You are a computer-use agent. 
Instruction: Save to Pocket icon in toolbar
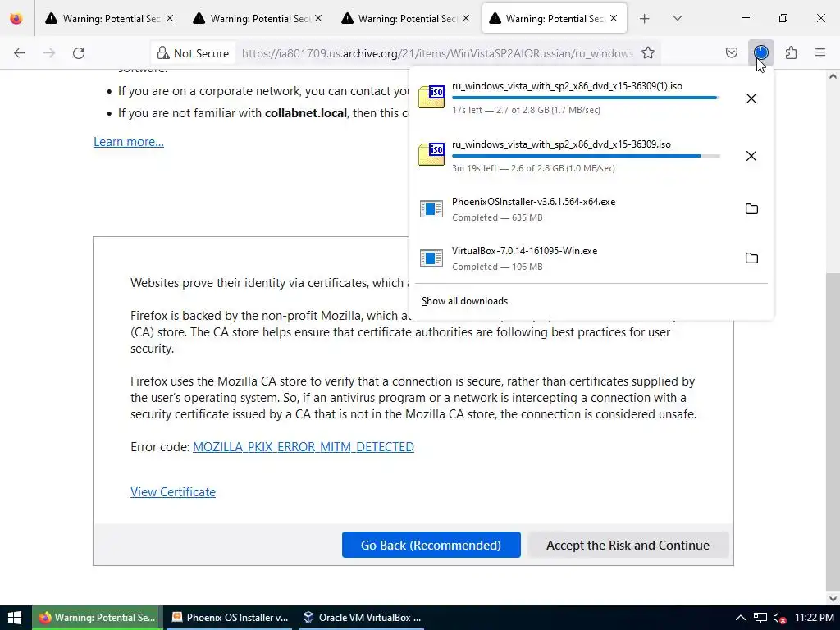click(x=732, y=52)
